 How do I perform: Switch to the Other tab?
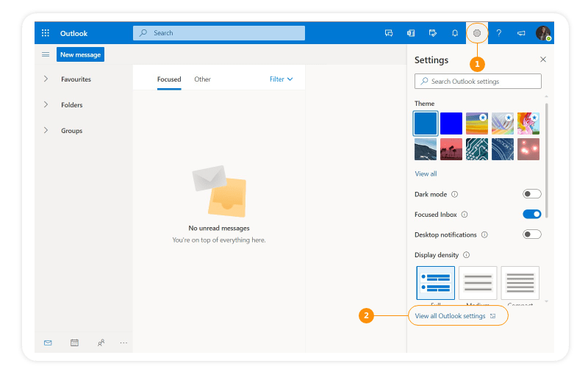click(x=202, y=79)
